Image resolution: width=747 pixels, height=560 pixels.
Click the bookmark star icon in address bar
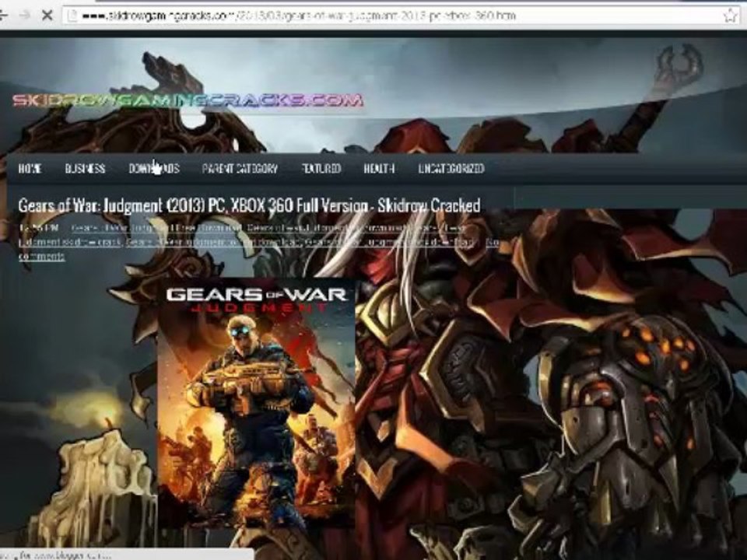pos(731,16)
